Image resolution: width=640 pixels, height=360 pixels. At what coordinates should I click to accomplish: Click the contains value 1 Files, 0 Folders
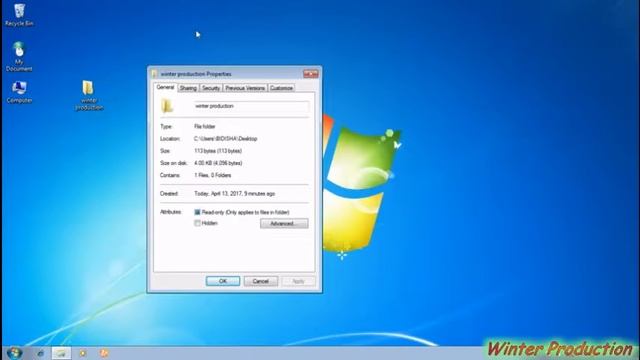(213, 176)
